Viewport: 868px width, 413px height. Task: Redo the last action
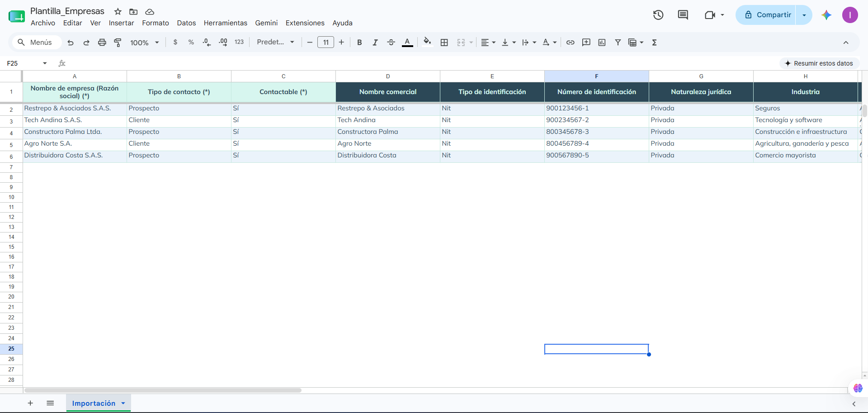86,43
